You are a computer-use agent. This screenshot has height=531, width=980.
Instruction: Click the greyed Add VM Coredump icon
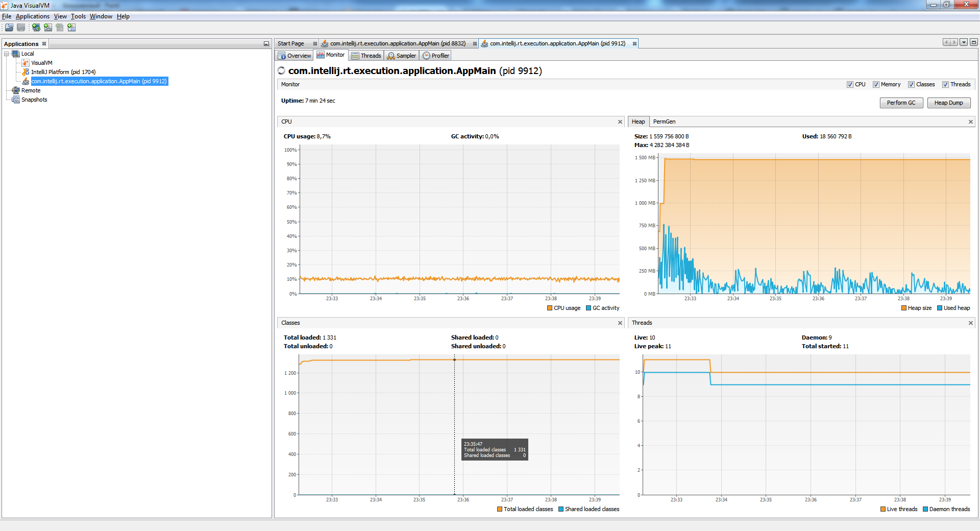tap(60, 28)
